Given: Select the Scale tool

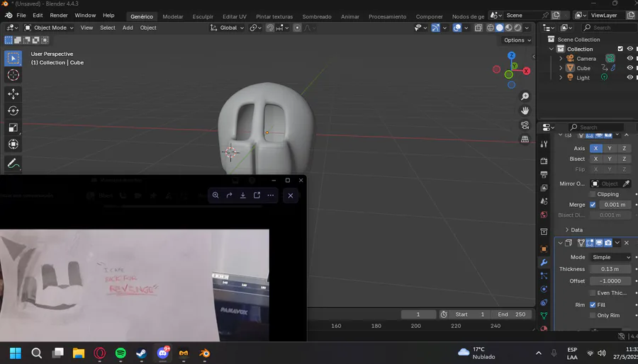Looking at the screenshot, I should [13, 127].
